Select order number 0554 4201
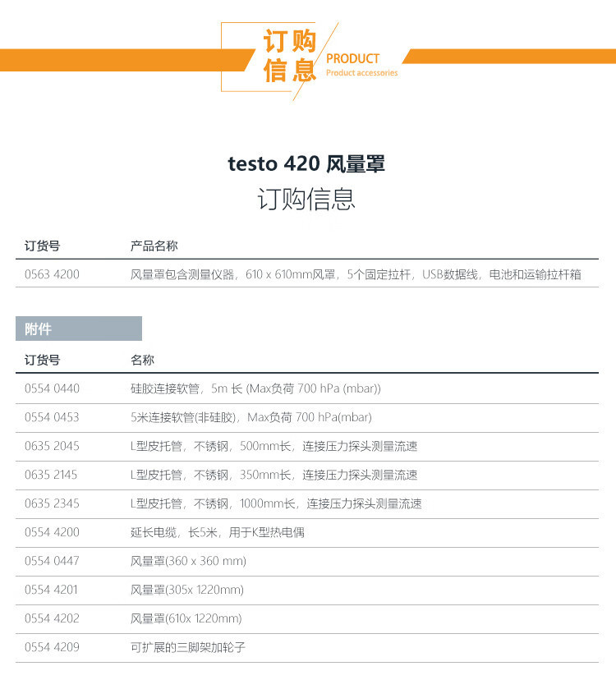Image resolution: width=616 pixels, height=680 pixels. pos(51,590)
